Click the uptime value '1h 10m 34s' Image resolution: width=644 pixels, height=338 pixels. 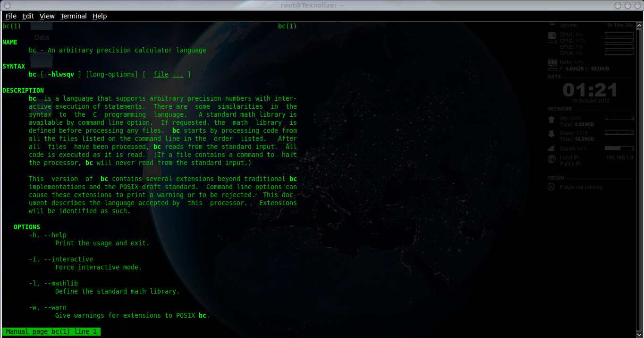point(620,25)
